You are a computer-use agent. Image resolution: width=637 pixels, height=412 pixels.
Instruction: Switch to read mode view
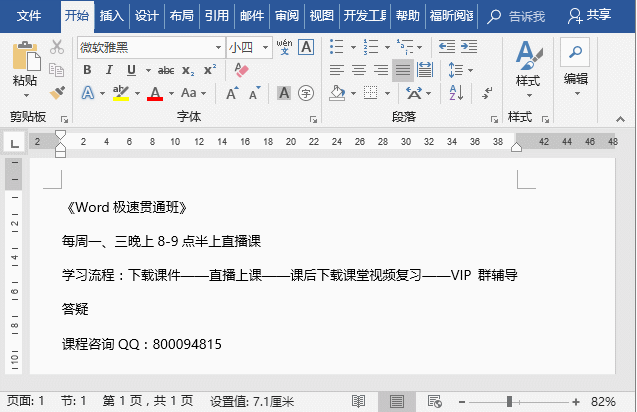[358, 402]
